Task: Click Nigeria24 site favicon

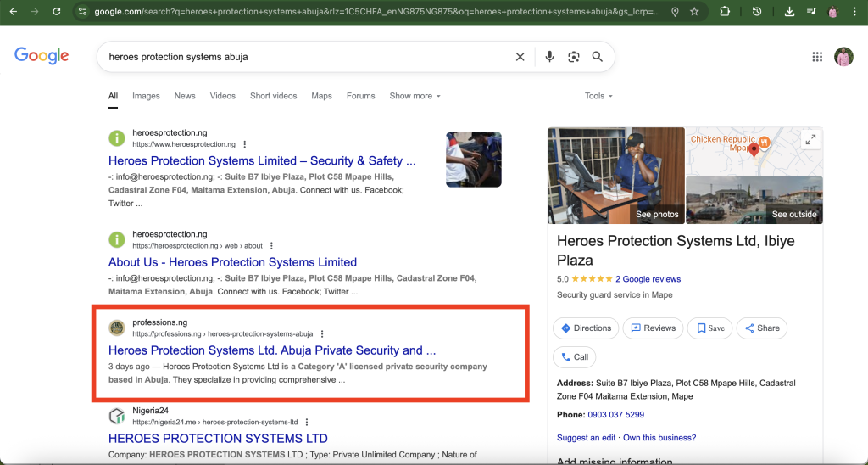Action: click(117, 416)
